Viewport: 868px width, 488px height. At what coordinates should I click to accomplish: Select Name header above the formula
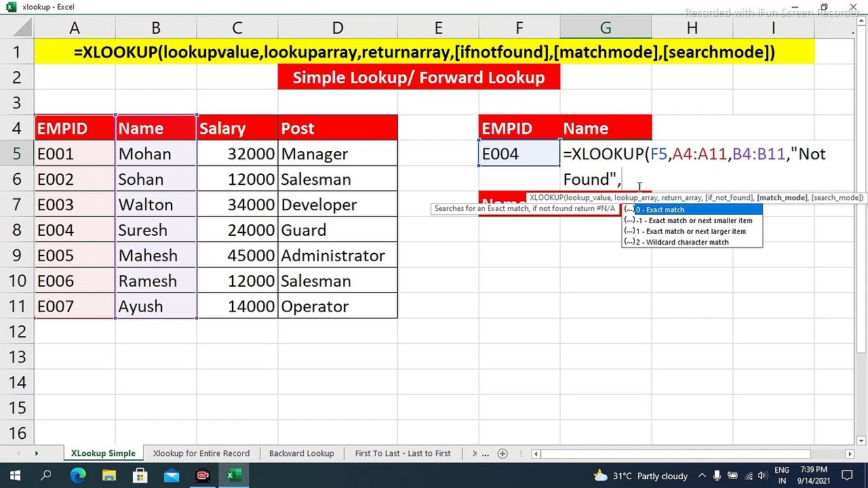tap(606, 128)
